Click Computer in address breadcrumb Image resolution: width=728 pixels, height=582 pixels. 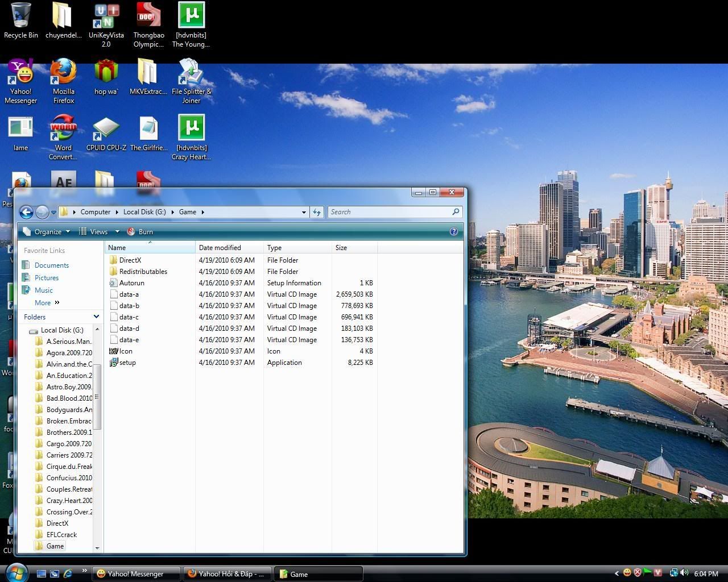pyautogui.click(x=95, y=212)
